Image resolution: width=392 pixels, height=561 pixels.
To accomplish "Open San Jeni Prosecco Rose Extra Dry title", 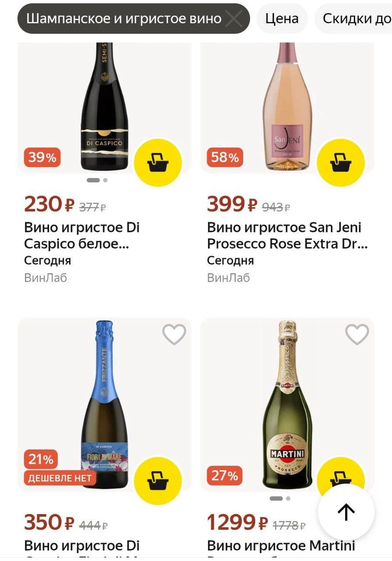I will pos(287,235).
